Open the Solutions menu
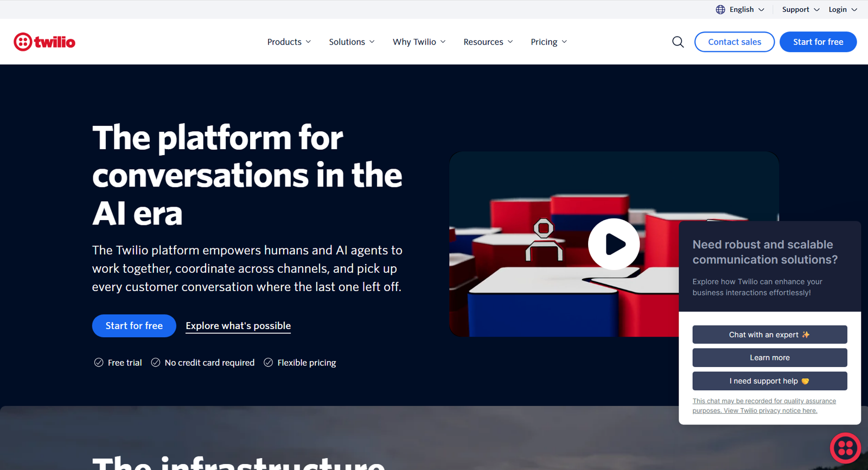The image size is (868, 470). tap(352, 42)
